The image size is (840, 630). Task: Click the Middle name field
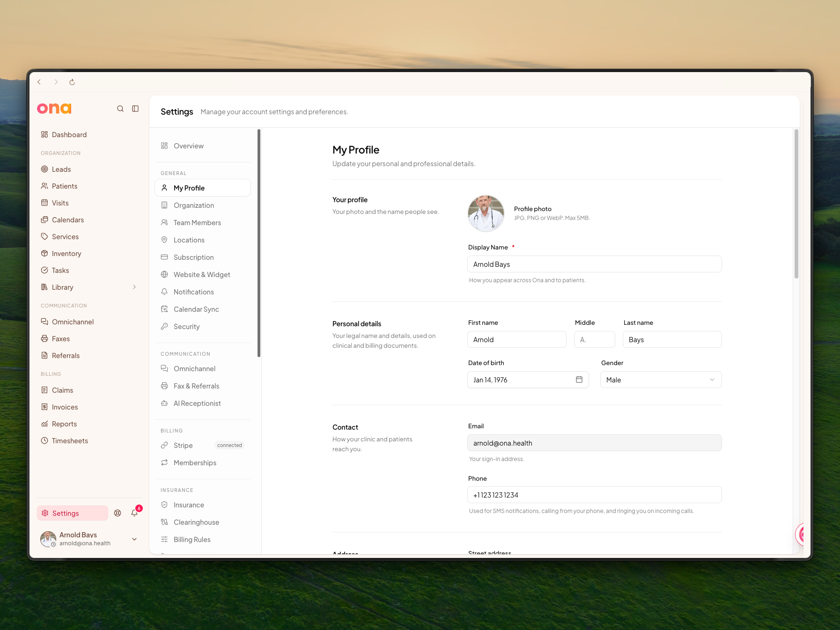595,339
